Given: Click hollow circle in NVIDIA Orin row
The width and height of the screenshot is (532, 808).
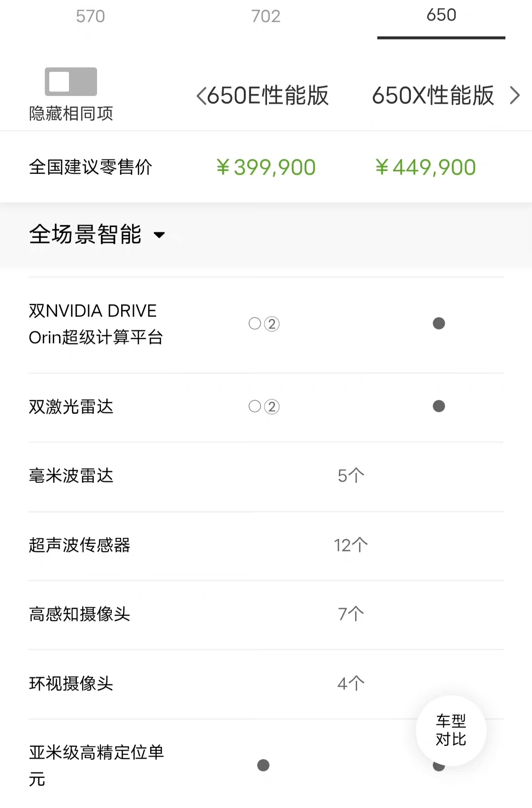Looking at the screenshot, I should (255, 323).
